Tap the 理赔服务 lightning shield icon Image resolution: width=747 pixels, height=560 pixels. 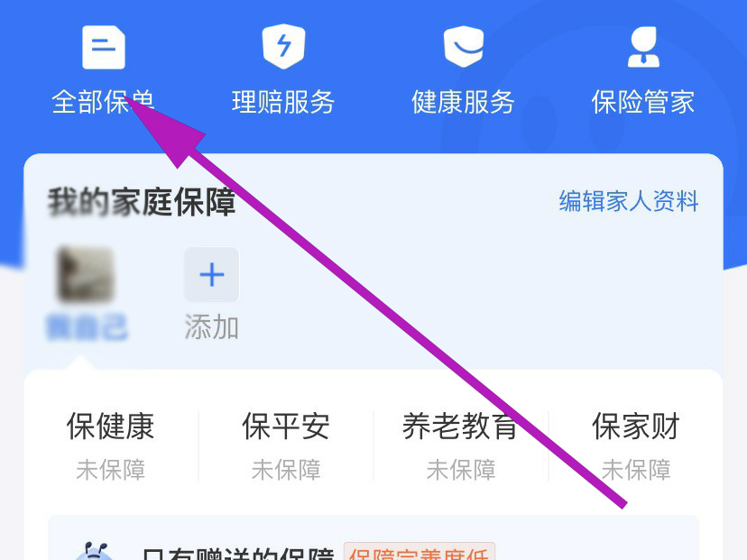coord(283,46)
